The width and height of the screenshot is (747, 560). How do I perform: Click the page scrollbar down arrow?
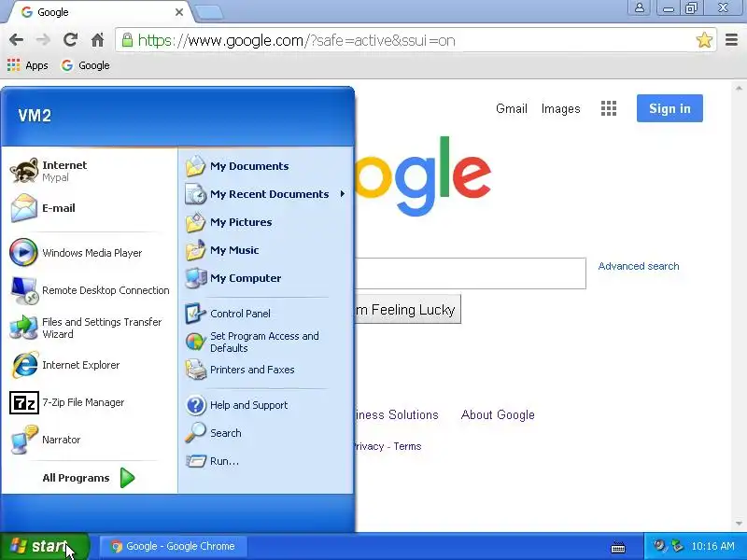tap(739, 524)
